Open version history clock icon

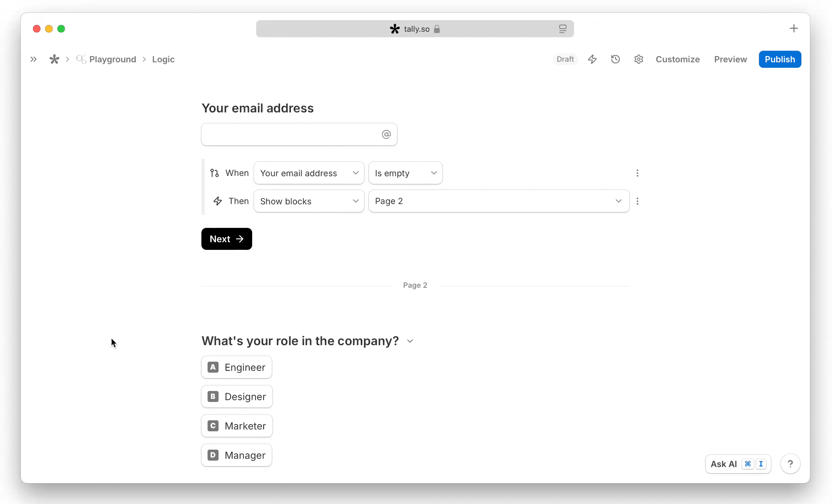(615, 59)
